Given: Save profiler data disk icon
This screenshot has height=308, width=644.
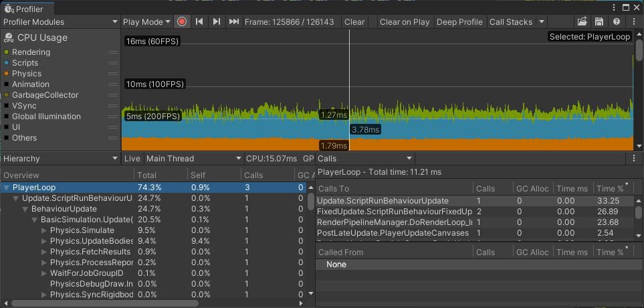Looking at the screenshot, I should coord(599,22).
